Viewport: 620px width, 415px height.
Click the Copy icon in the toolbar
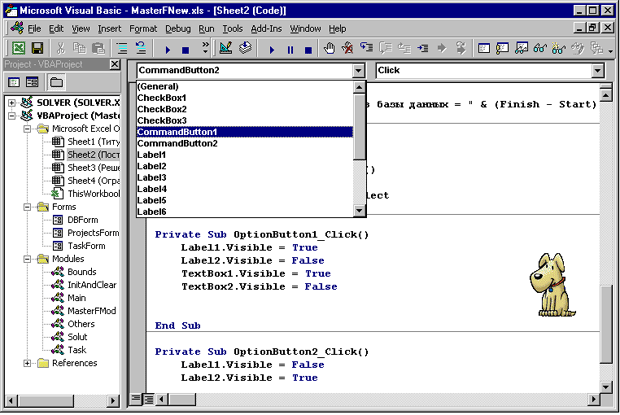79,48
